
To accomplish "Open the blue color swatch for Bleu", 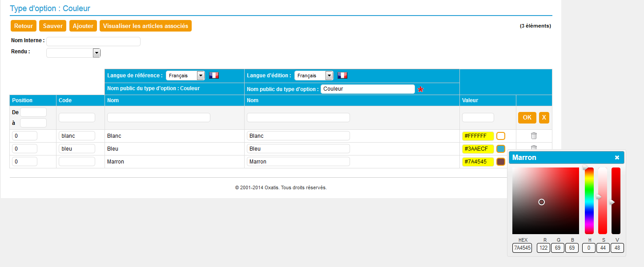I will click(501, 149).
